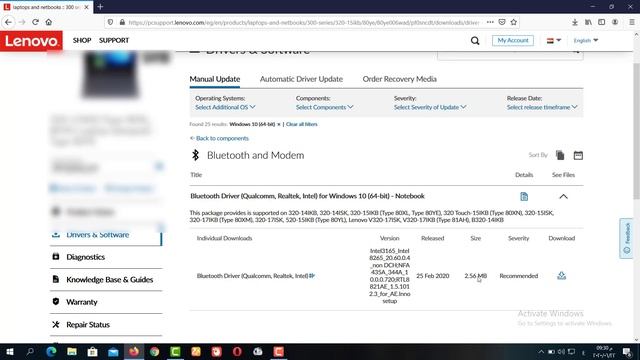The width and height of the screenshot is (640, 360).
Task: Expand Select release timeframe dropdown
Action: point(542,107)
